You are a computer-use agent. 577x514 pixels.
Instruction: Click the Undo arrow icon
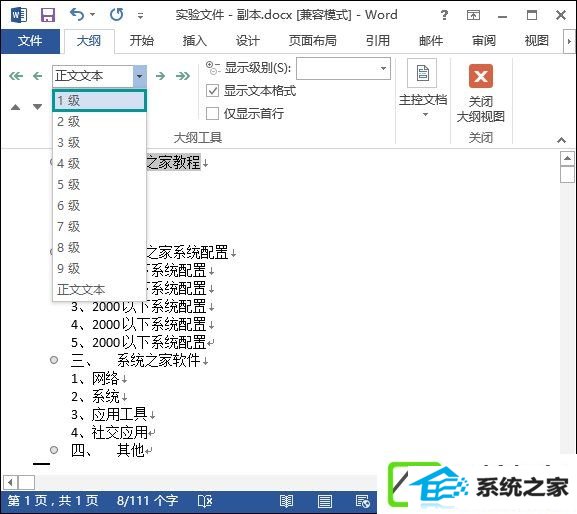[x=78, y=15]
